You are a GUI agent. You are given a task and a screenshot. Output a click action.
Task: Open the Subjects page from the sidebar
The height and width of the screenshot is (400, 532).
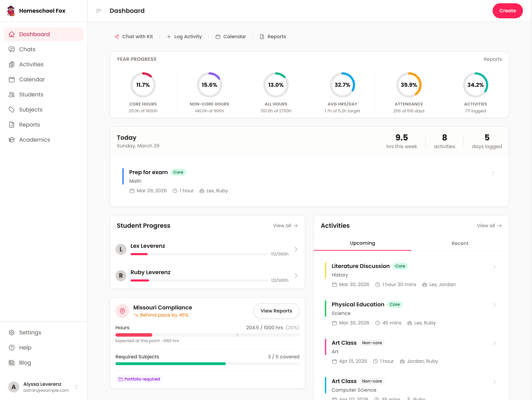[x=30, y=110]
